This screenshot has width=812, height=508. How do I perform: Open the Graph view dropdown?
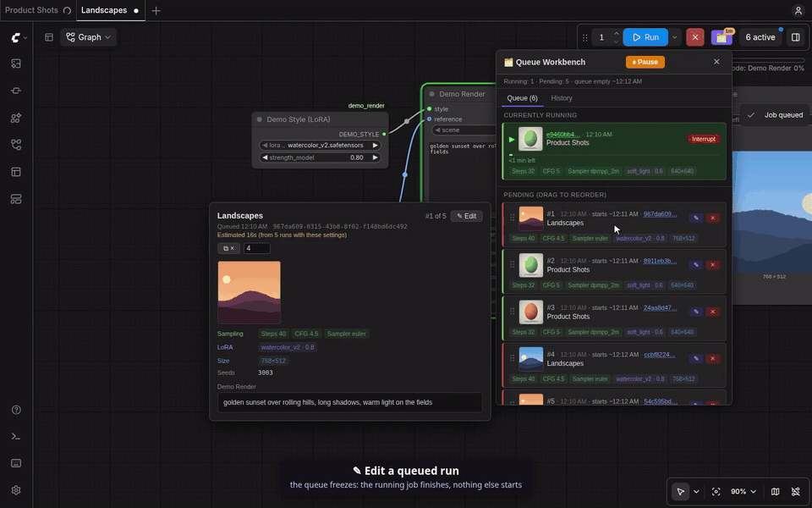point(89,37)
